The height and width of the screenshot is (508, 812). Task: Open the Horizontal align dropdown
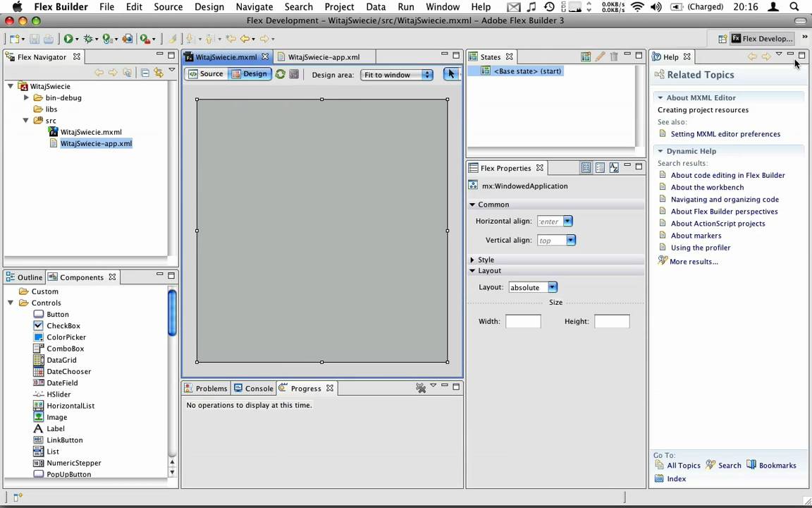[x=567, y=221]
